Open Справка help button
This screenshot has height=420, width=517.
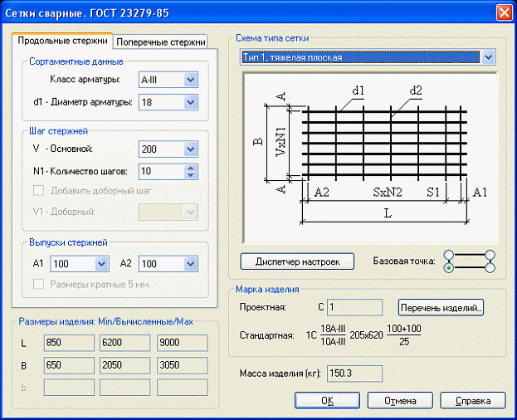[473, 401]
